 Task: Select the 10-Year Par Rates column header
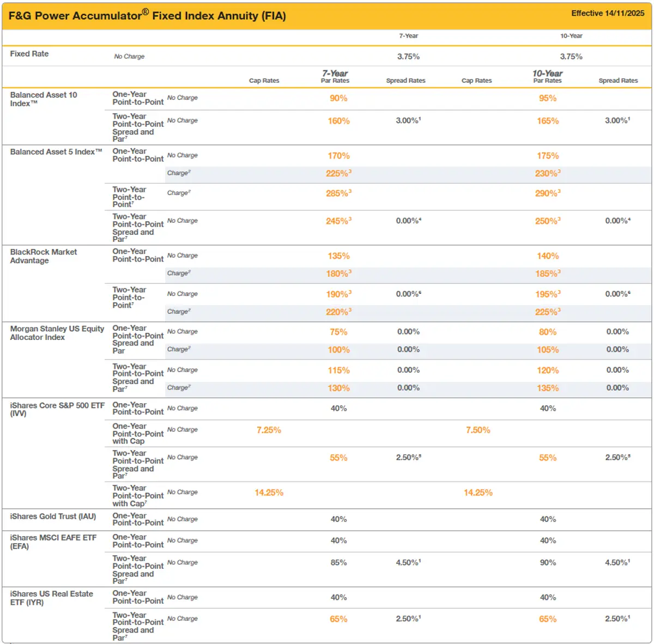click(x=547, y=77)
